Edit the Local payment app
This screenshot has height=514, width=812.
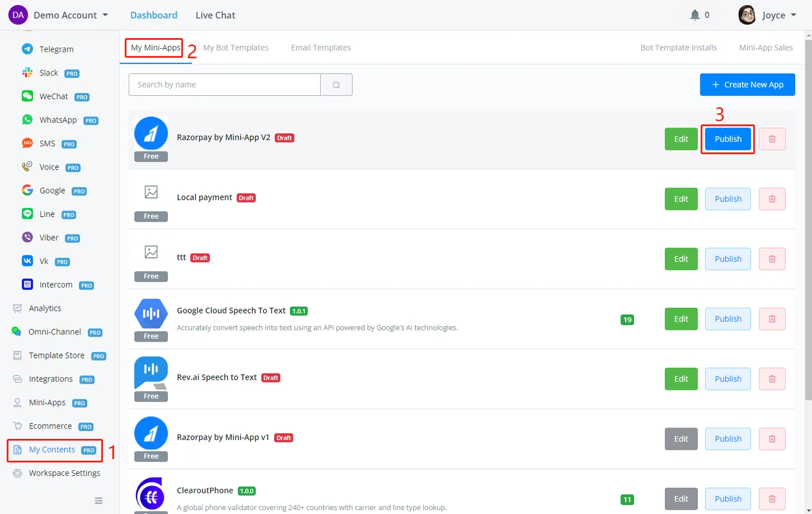pos(681,199)
